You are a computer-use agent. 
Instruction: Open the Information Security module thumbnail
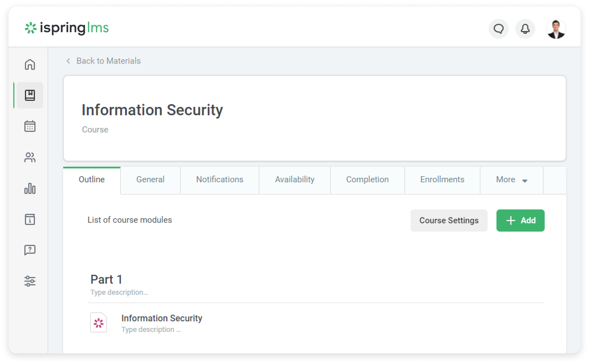tap(98, 323)
